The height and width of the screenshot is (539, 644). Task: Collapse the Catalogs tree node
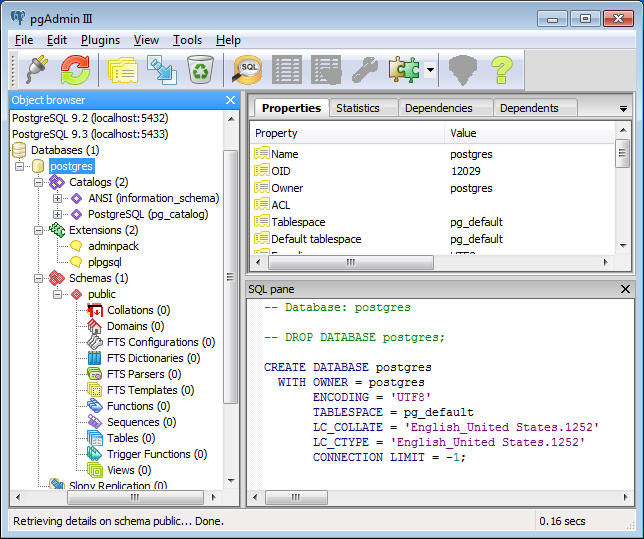point(39,182)
